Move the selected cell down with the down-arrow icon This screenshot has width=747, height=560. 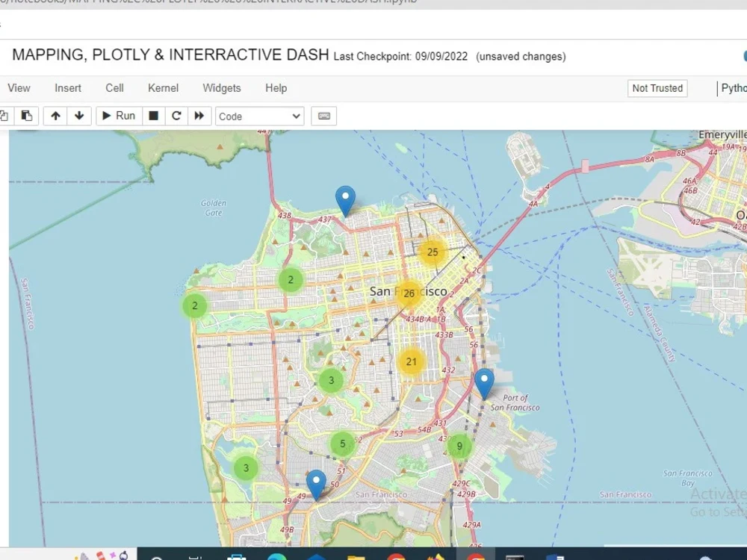pos(79,116)
